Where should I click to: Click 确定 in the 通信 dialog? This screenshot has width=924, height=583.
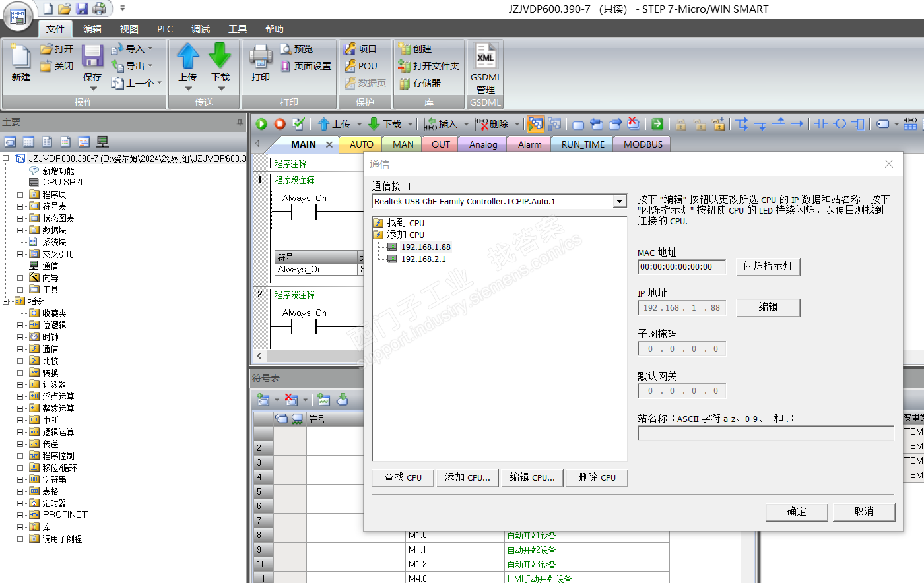pyautogui.click(x=797, y=512)
